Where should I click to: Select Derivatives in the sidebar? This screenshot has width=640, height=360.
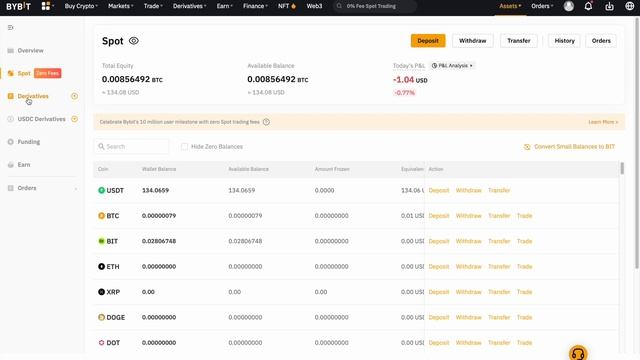coord(33,96)
